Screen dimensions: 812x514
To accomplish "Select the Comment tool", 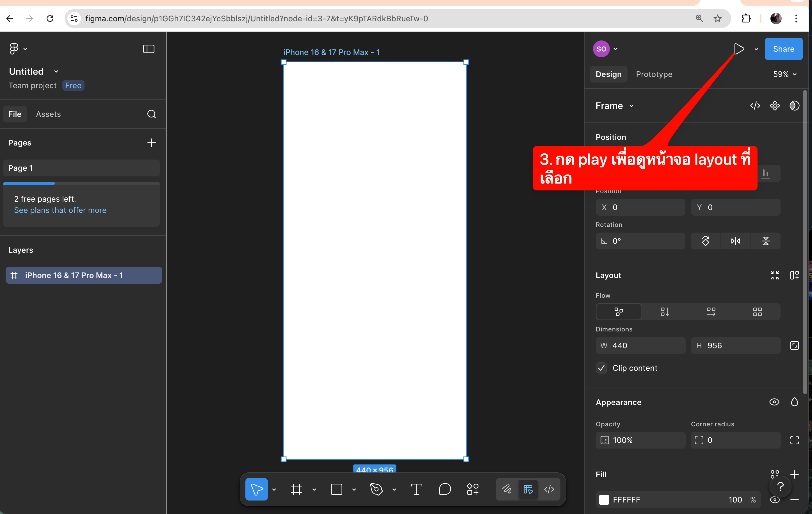I will [x=444, y=489].
